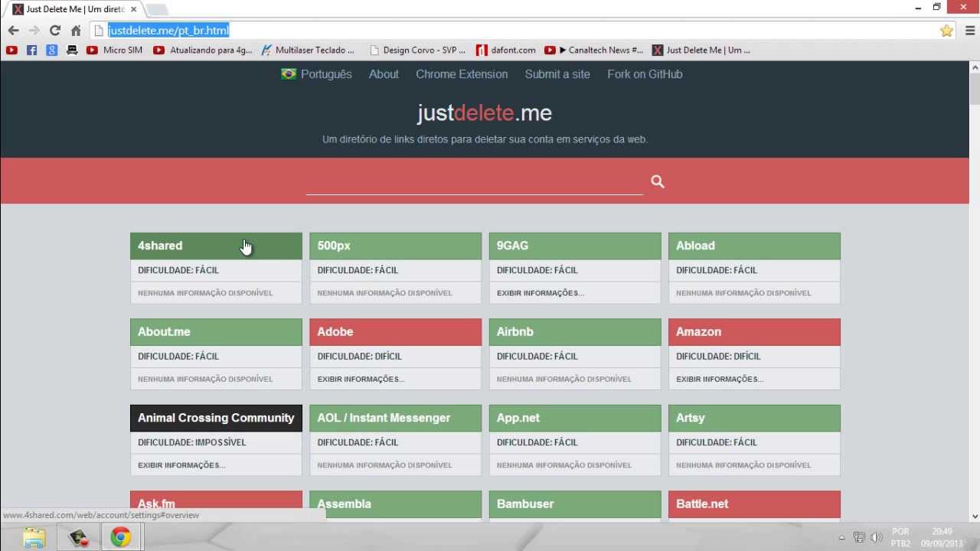Image resolution: width=980 pixels, height=551 pixels.
Task: Open the Battle.net delete link
Action: click(754, 504)
